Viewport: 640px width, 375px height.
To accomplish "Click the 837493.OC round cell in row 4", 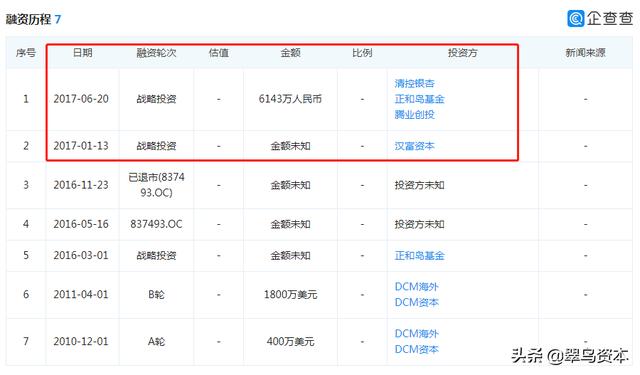I will tap(156, 224).
